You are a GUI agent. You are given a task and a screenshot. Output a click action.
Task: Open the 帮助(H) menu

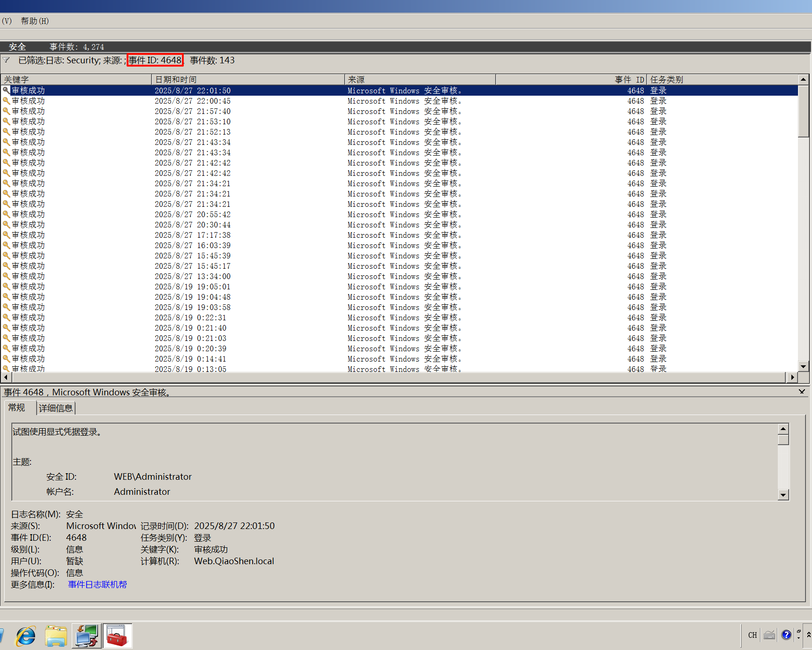(35, 21)
